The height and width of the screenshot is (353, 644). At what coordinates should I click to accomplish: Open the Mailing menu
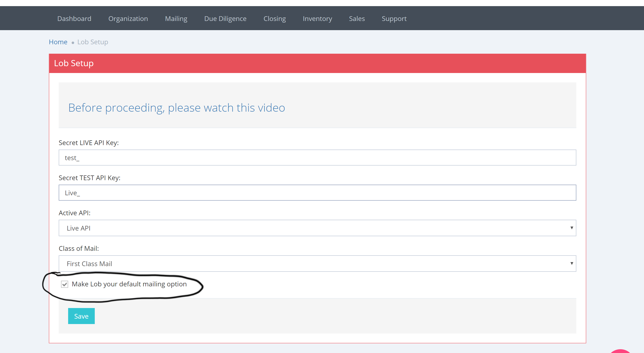click(x=176, y=19)
